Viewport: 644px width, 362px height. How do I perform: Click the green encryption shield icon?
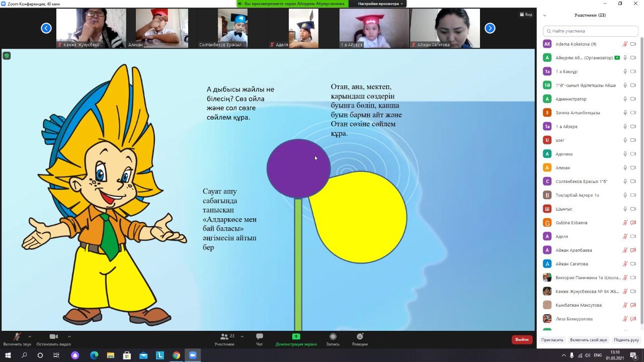(7, 56)
